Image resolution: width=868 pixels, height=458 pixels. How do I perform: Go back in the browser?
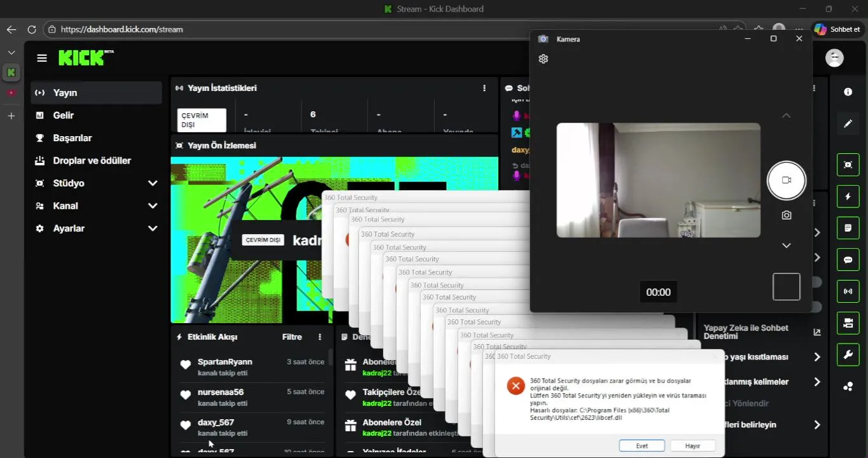coord(11,29)
